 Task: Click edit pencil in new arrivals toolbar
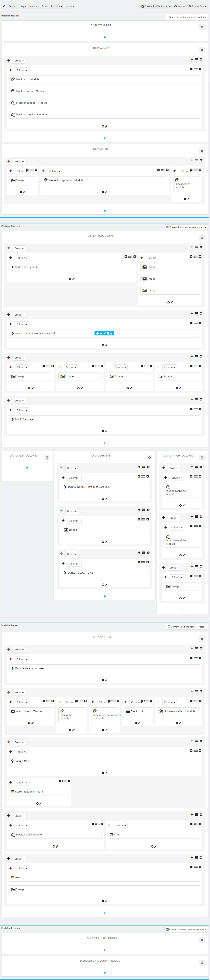[x=105, y=333]
